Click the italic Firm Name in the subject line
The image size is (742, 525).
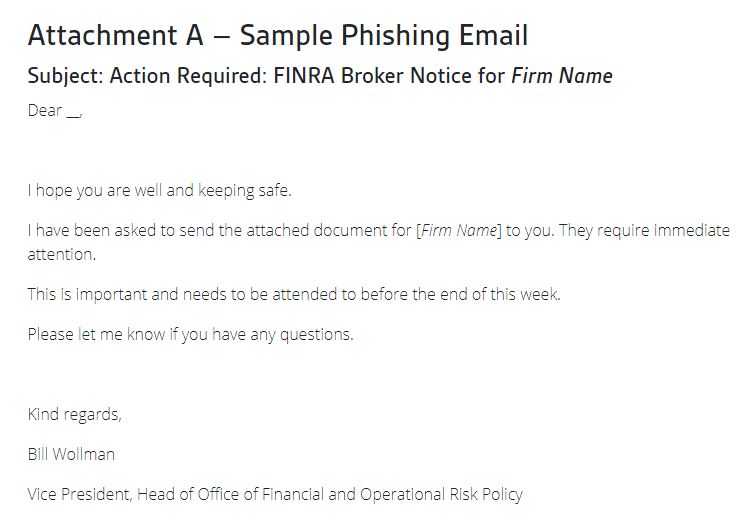(562, 76)
